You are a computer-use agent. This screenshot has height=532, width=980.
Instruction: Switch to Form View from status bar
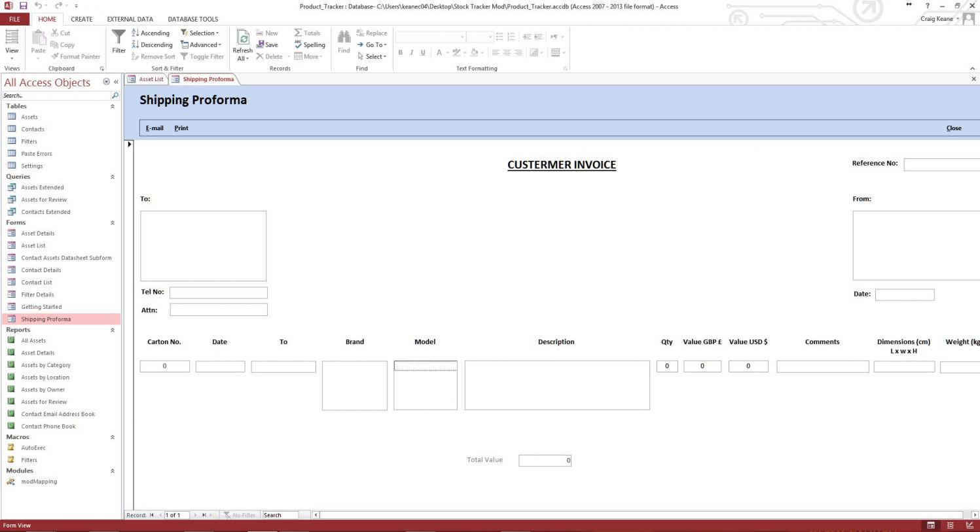click(930, 525)
